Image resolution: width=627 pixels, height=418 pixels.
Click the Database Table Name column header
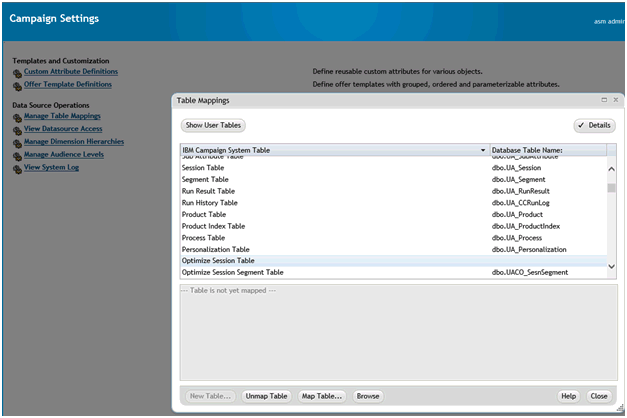pos(545,150)
